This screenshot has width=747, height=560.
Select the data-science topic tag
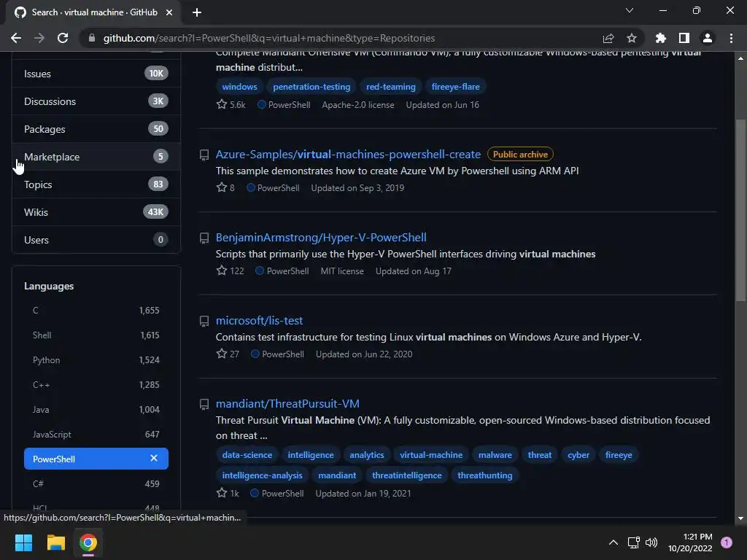247,455
